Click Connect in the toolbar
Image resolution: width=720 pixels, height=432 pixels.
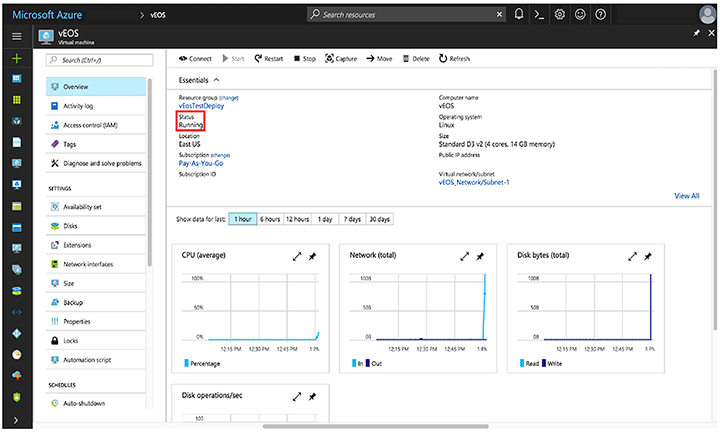click(195, 59)
